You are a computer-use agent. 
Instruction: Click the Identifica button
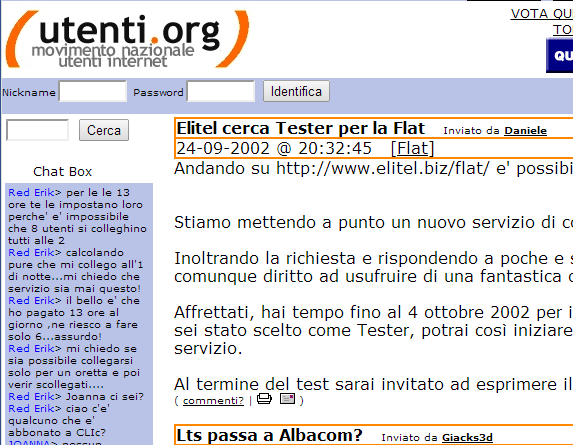(296, 91)
